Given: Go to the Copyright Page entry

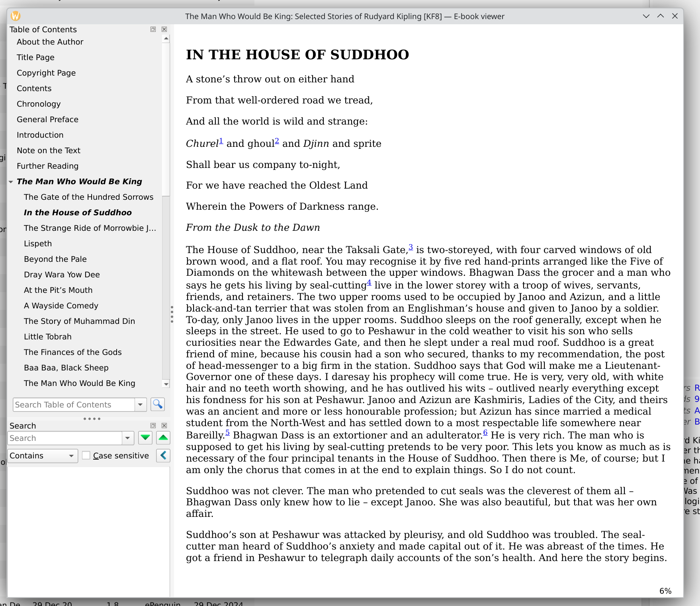Looking at the screenshot, I should click(46, 73).
